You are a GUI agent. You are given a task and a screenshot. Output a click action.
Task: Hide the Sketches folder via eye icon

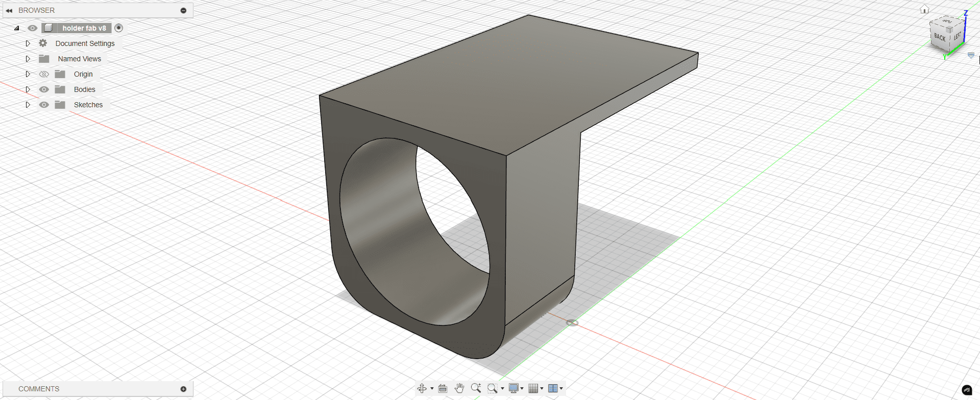click(x=44, y=105)
